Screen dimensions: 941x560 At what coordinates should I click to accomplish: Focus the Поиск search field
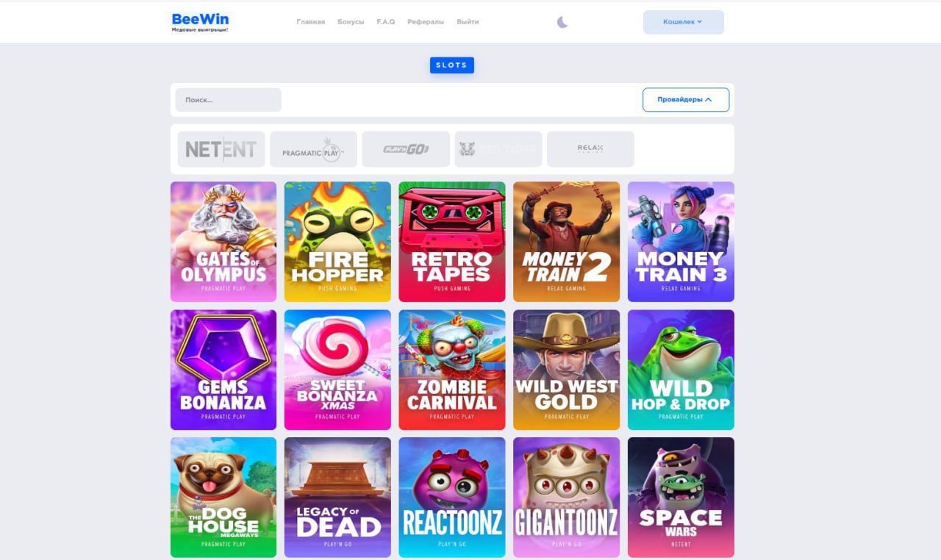pyautogui.click(x=228, y=100)
